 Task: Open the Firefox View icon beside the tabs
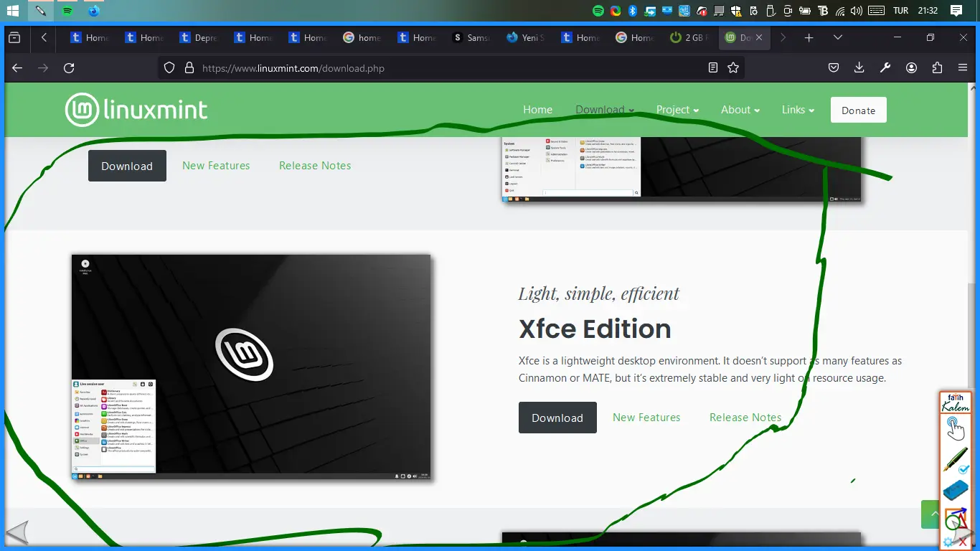(14, 38)
